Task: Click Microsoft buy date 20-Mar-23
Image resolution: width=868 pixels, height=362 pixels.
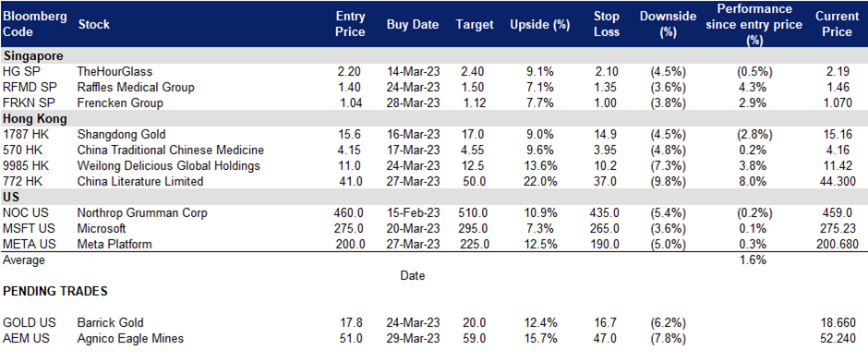Action: pos(413,228)
